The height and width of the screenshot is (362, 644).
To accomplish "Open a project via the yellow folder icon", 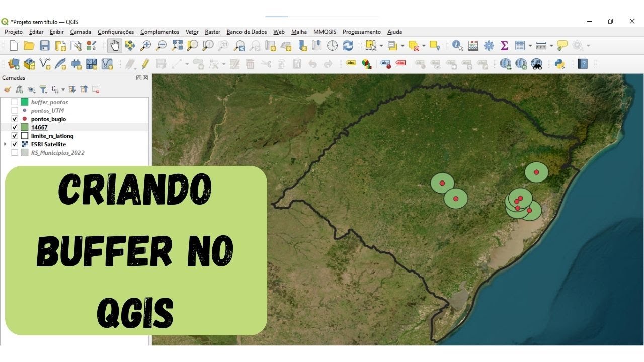I will pyautogui.click(x=29, y=46).
